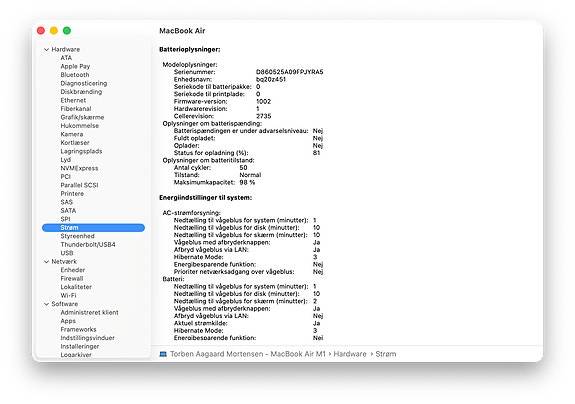Click Maksimumkapacitet value 98 %

tap(247, 182)
